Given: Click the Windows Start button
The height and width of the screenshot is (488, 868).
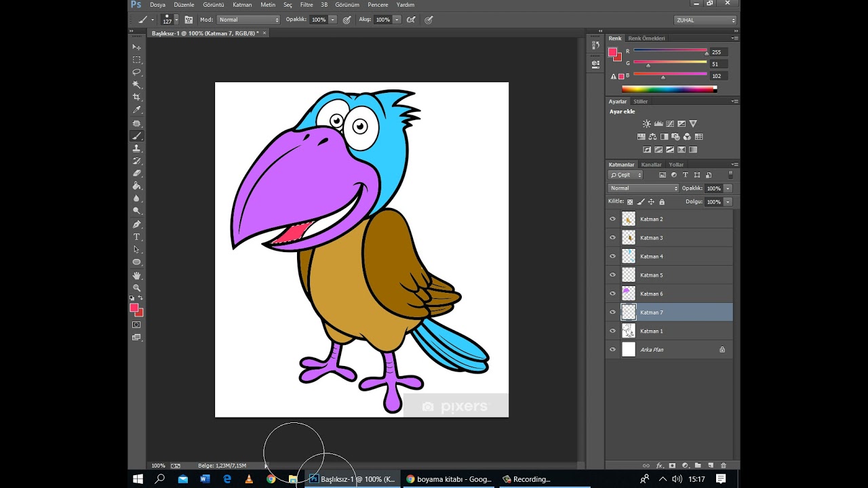Looking at the screenshot, I should [138, 479].
